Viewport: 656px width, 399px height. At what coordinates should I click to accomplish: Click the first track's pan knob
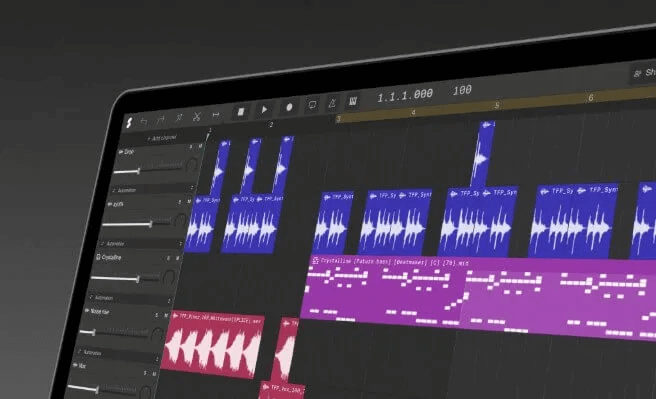[192, 164]
